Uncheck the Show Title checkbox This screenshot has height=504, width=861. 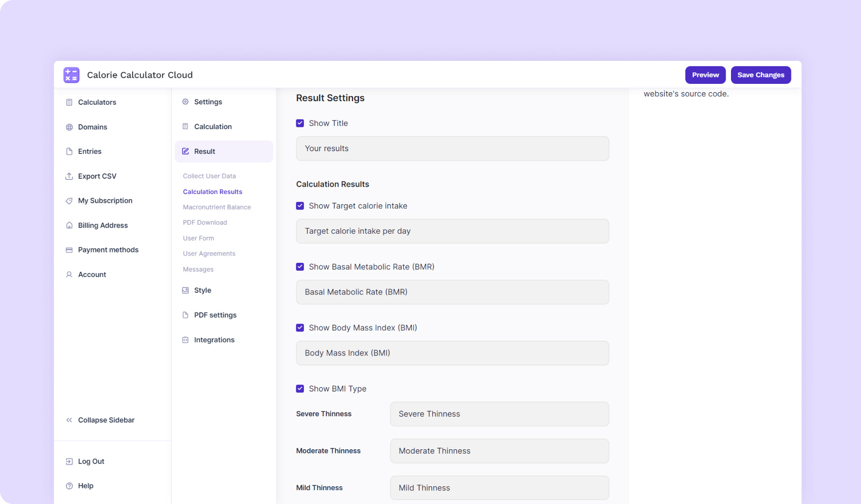click(x=300, y=123)
